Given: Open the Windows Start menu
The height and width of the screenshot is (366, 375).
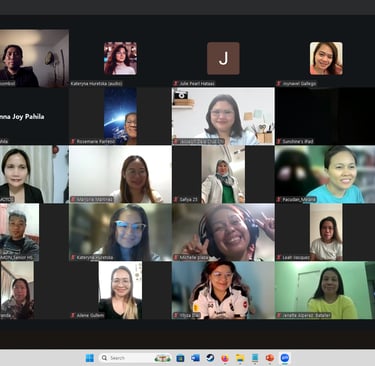Looking at the screenshot, I should (x=90, y=358).
